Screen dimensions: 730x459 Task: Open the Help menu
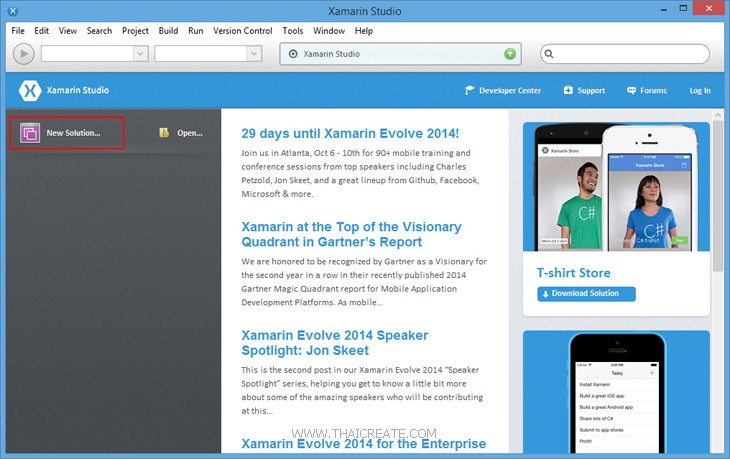coord(364,31)
